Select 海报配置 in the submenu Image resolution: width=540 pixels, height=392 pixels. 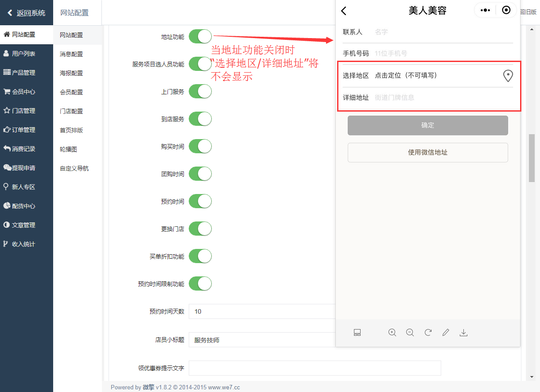tap(71, 73)
